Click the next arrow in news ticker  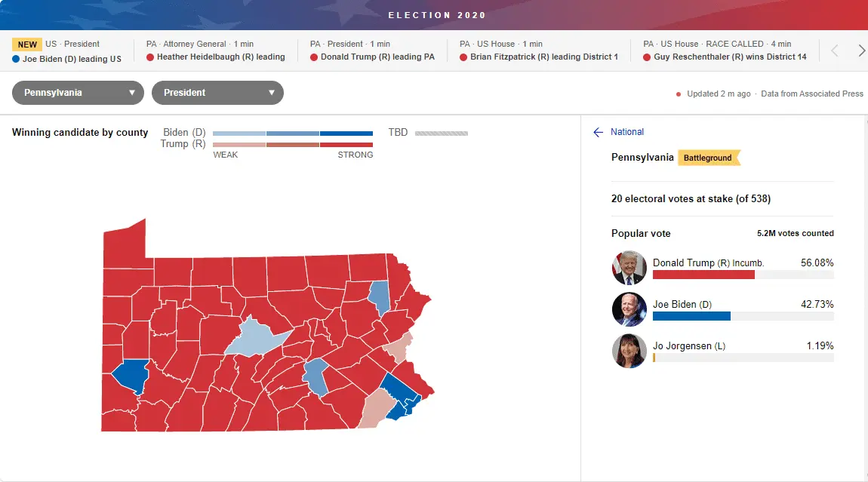[x=861, y=51]
